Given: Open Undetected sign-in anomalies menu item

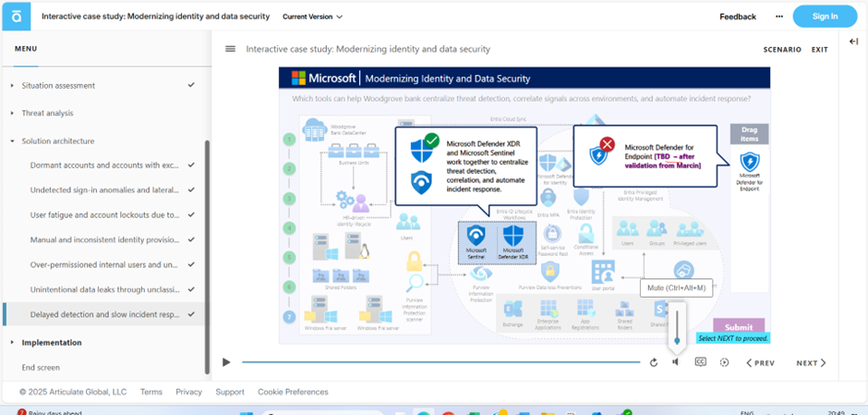Looking at the screenshot, I should (104, 190).
